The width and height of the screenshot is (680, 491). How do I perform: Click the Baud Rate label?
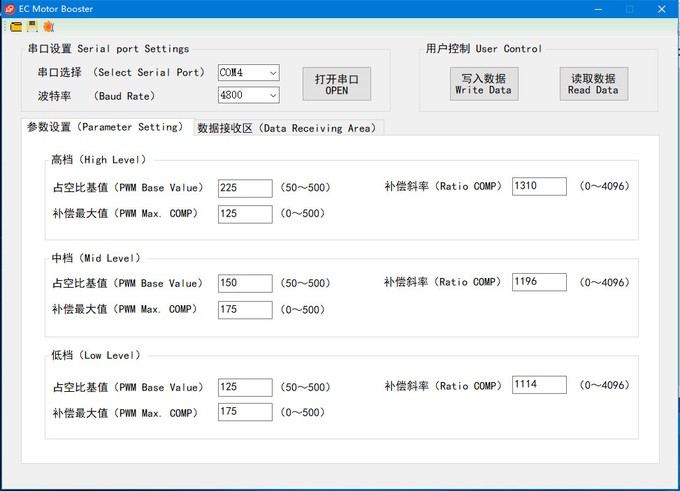coord(97,96)
